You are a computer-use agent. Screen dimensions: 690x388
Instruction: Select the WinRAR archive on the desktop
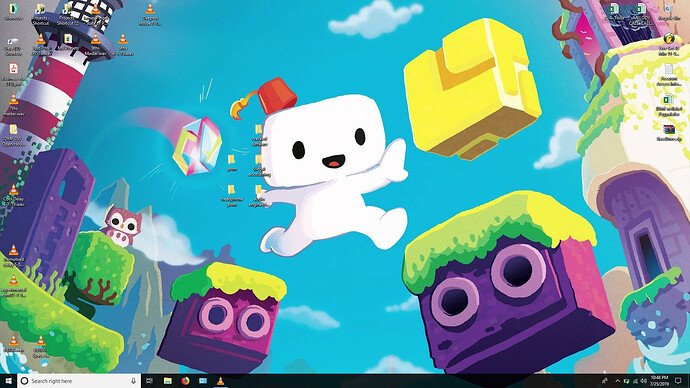[x=669, y=133]
